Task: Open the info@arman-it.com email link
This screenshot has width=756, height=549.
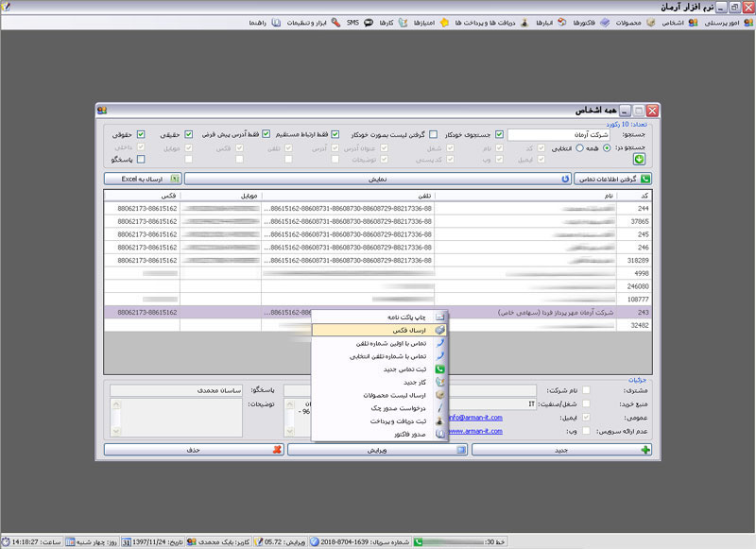Action: pos(475,418)
